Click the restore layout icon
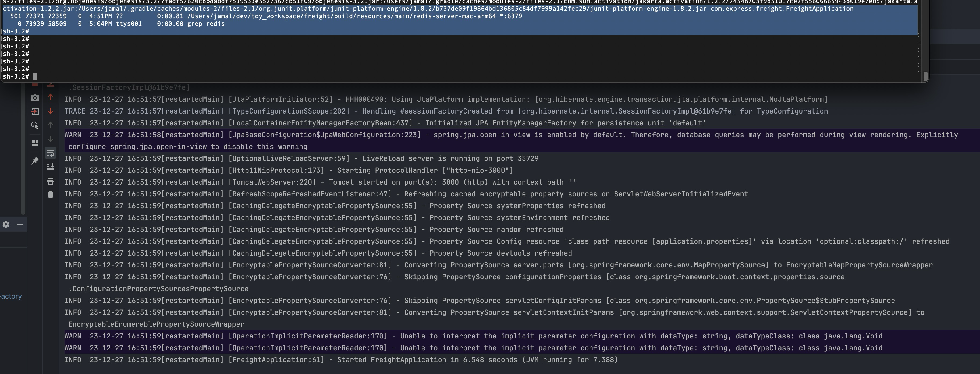The width and height of the screenshot is (980, 374). coord(35,143)
